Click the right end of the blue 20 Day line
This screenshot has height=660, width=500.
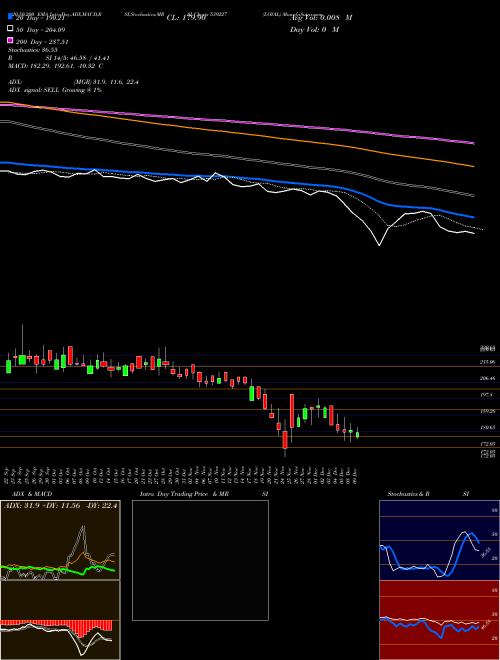(x=473, y=217)
